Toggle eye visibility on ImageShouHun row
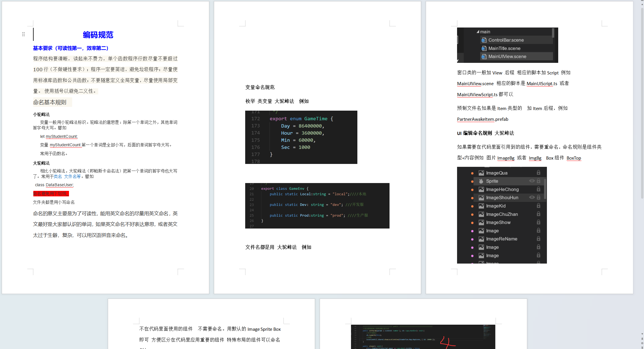 tap(532, 197)
